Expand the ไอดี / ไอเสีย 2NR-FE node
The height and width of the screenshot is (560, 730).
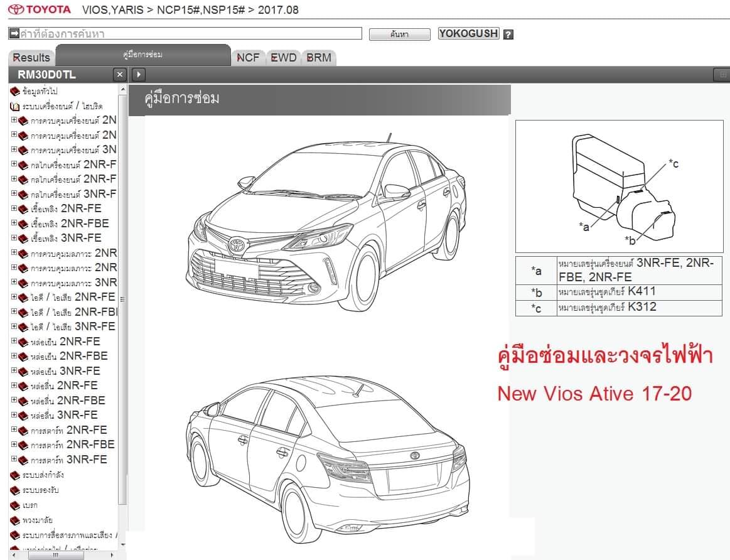click(x=14, y=296)
